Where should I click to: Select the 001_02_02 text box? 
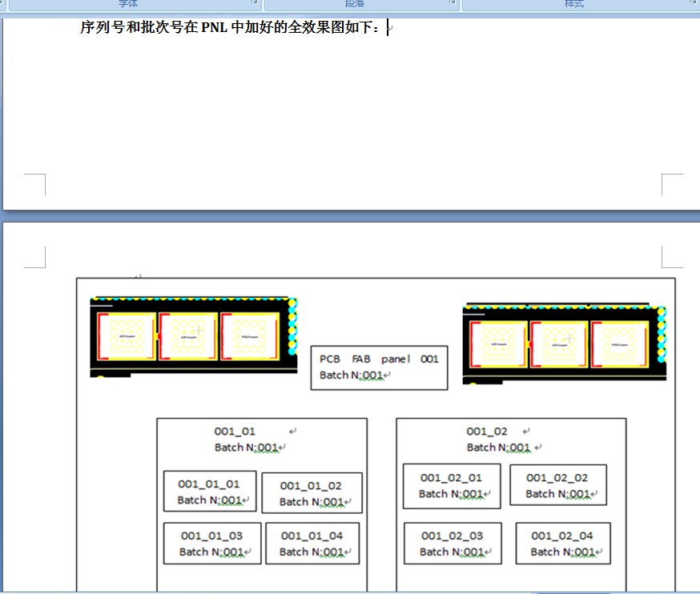(x=558, y=484)
